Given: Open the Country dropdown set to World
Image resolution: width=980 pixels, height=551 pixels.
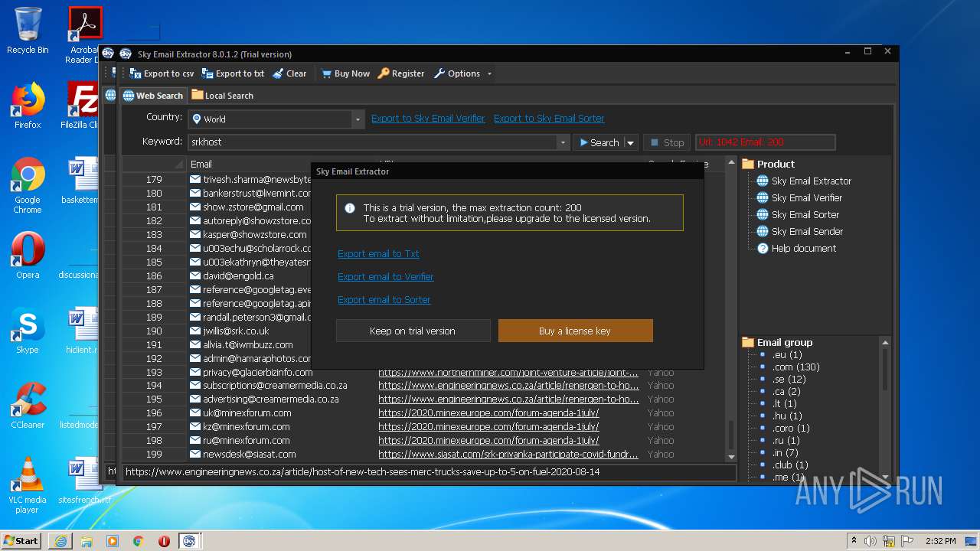Looking at the screenshot, I should pyautogui.click(x=276, y=119).
